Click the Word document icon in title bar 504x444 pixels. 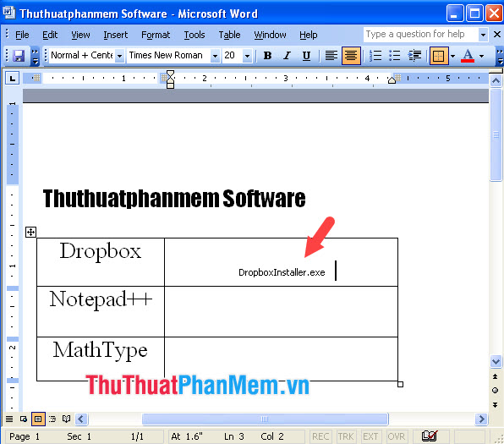pyautogui.click(x=8, y=13)
